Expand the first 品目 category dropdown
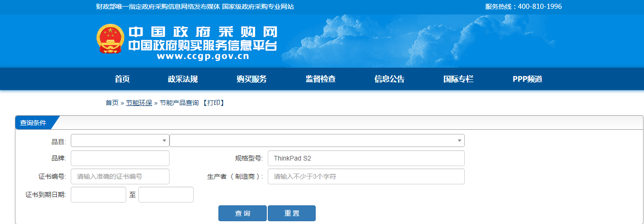 tap(120, 140)
